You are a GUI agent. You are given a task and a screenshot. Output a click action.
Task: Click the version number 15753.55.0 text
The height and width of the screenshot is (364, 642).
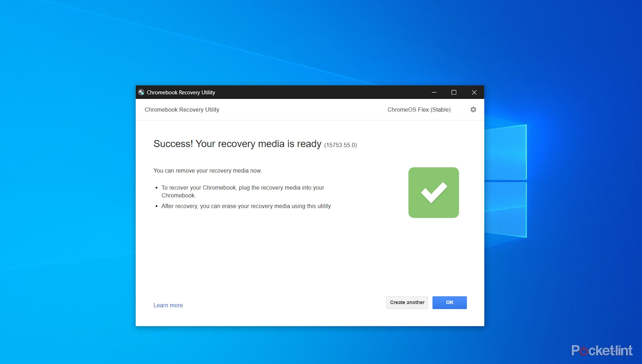341,145
